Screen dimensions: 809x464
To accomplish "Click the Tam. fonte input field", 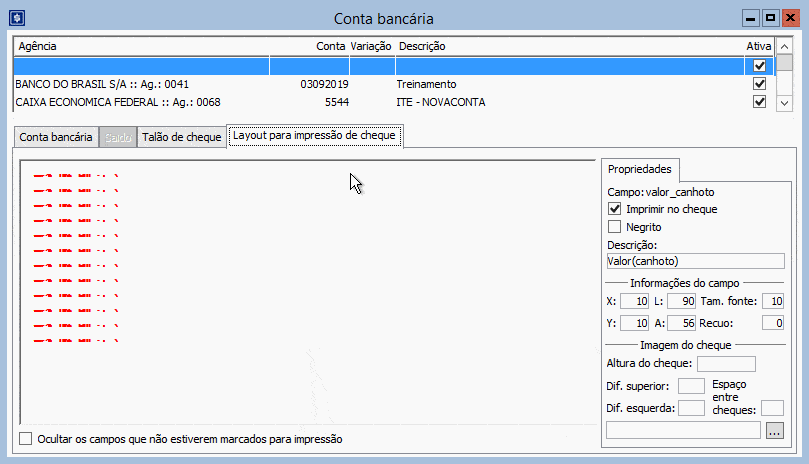I will [x=772, y=301].
